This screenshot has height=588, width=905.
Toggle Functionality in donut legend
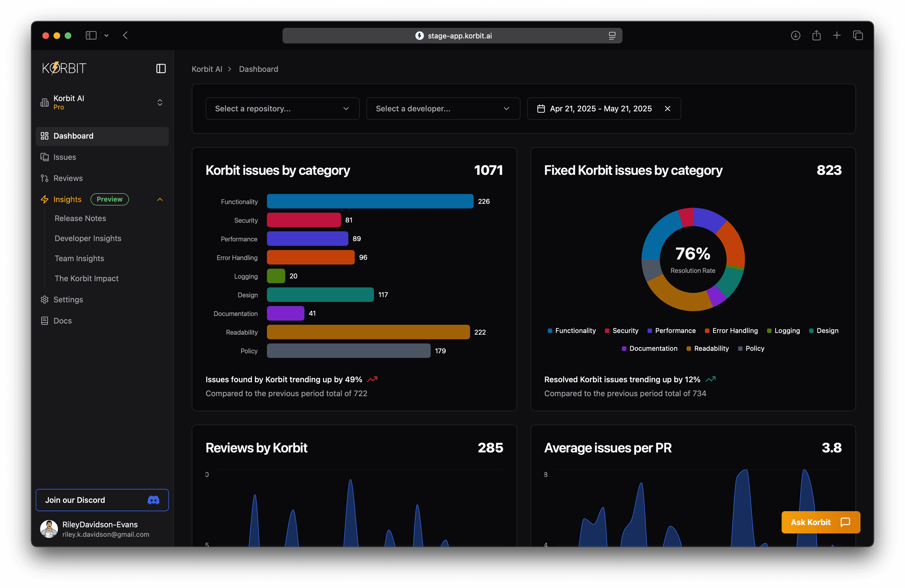click(571, 331)
